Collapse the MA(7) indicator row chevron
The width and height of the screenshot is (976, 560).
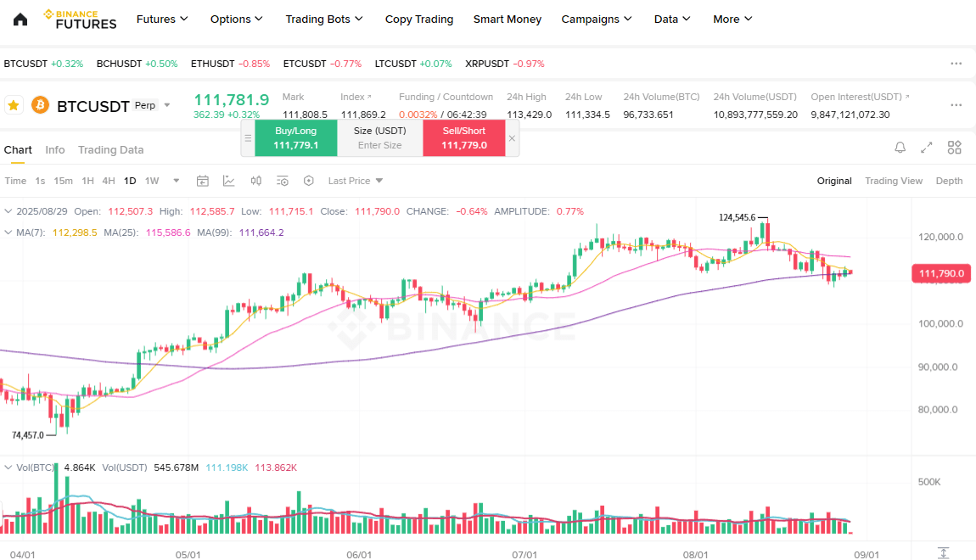click(x=8, y=232)
